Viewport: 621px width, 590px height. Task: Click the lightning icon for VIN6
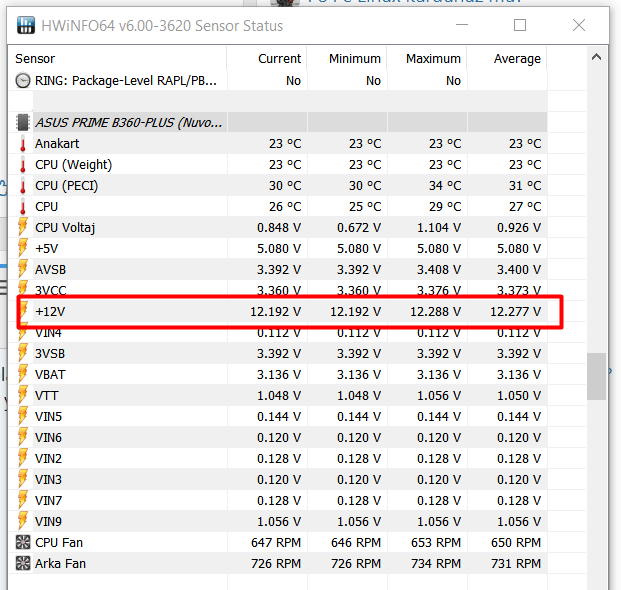[x=23, y=437]
